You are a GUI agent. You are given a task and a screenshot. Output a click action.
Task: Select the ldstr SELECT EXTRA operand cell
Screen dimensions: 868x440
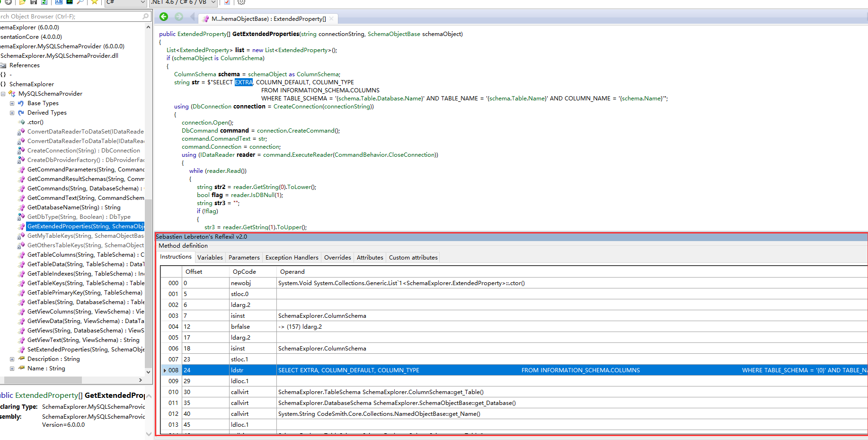[572, 370]
